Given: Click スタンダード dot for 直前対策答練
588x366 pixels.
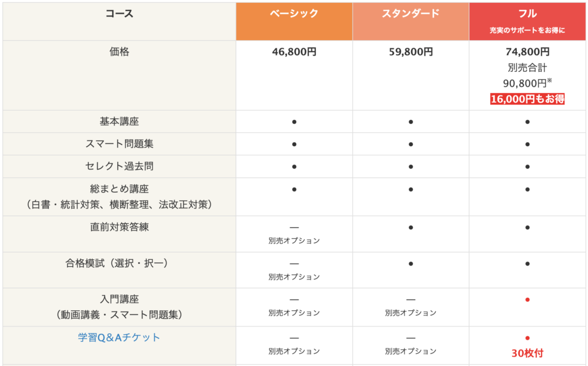Looking at the screenshot, I should pos(411,227).
